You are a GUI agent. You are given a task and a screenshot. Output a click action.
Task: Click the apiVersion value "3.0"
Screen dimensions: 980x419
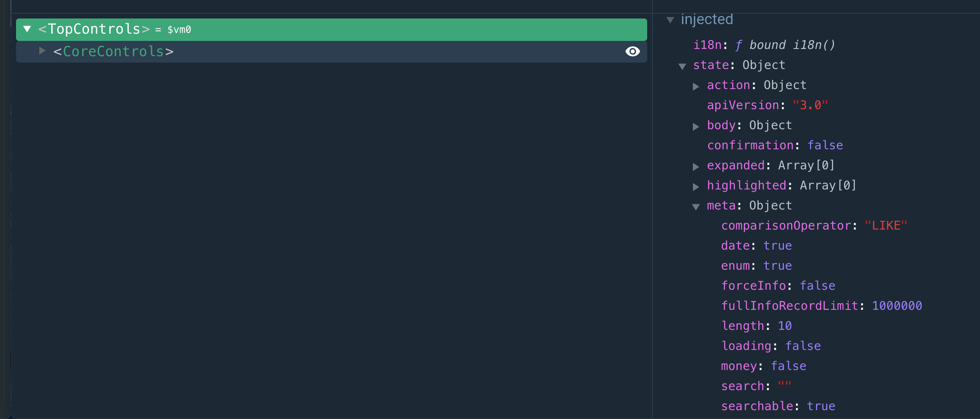click(811, 105)
